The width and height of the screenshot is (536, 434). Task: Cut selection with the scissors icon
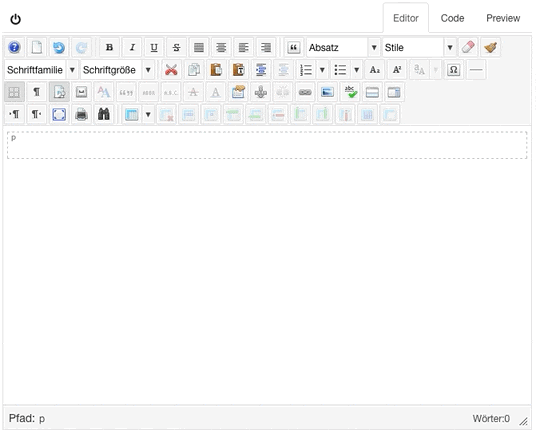click(x=171, y=70)
